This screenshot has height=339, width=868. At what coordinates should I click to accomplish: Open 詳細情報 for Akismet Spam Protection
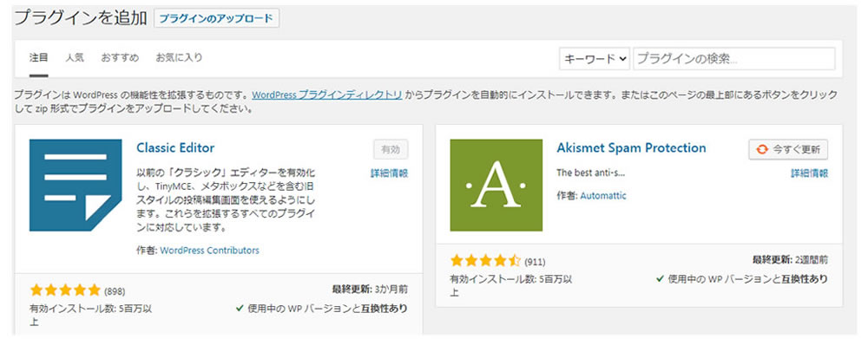point(809,173)
